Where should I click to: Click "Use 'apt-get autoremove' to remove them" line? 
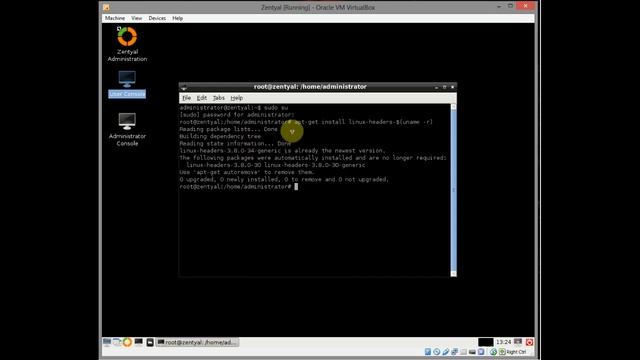(247, 172)
